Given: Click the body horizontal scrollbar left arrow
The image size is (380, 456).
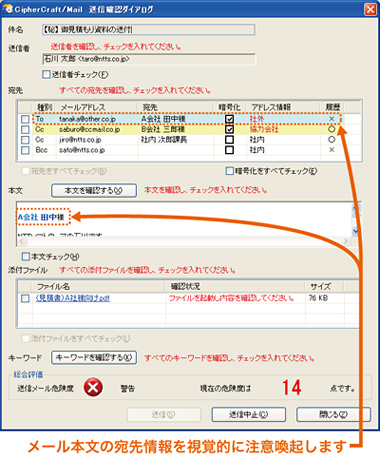Looking at the screenshot, I should click(22, 241).
